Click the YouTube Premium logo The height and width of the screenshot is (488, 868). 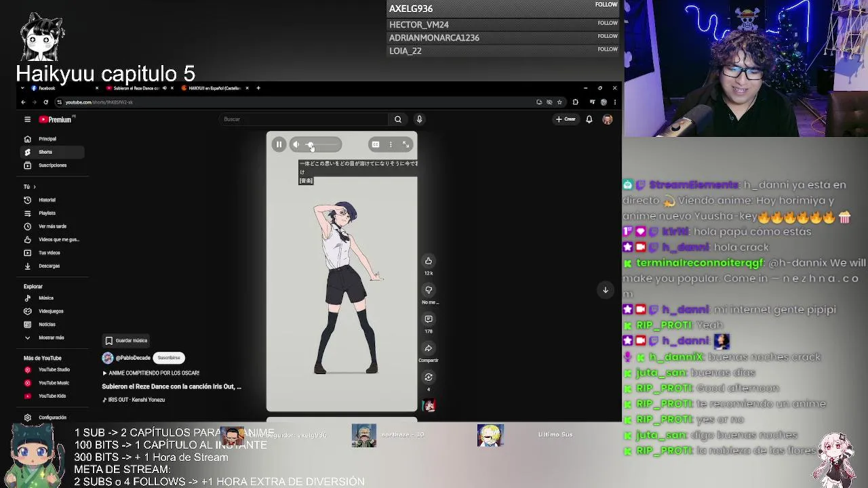pyautogui.click(x=56, y=119)
